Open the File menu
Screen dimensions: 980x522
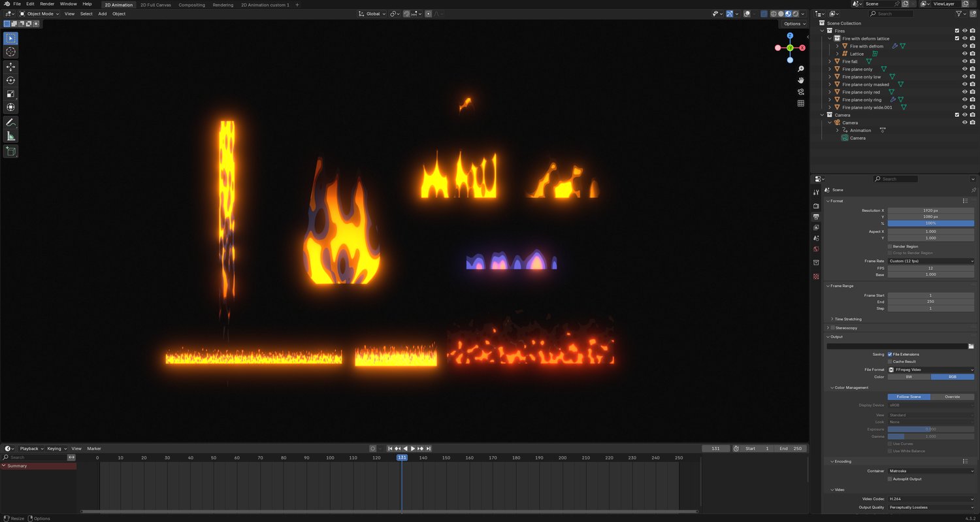coord(17,4)
